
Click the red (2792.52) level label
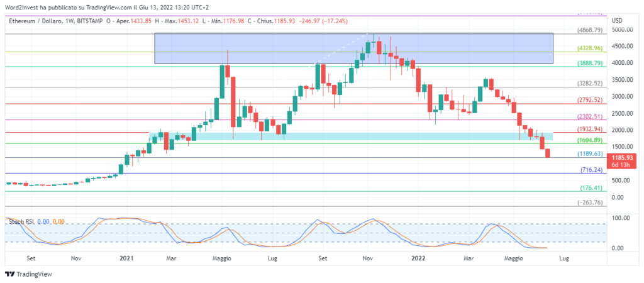pos(591,100)
